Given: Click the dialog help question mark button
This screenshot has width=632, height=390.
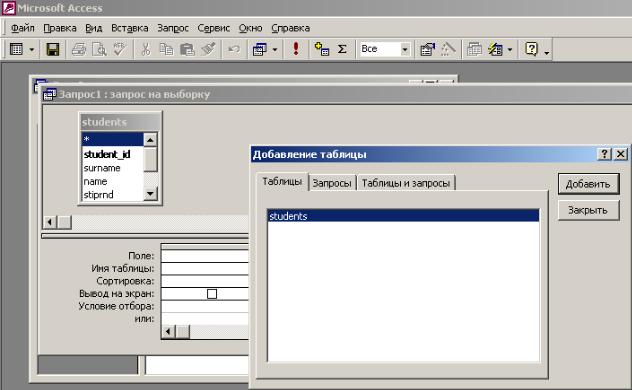Looking at the screenshot, I should pyautogui.click(x=604, y=154).
